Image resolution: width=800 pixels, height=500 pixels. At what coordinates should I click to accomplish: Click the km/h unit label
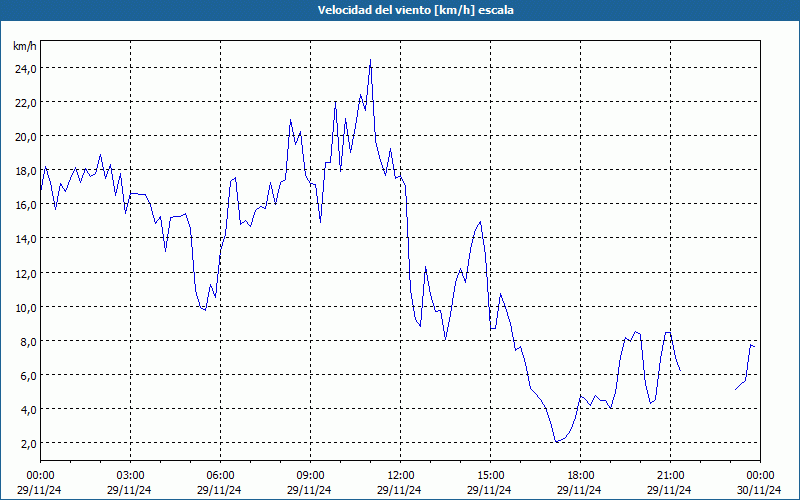point(25,47)
